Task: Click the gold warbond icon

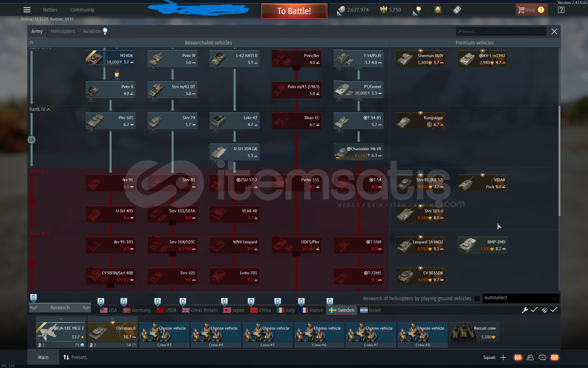Action: click(438, 10)
